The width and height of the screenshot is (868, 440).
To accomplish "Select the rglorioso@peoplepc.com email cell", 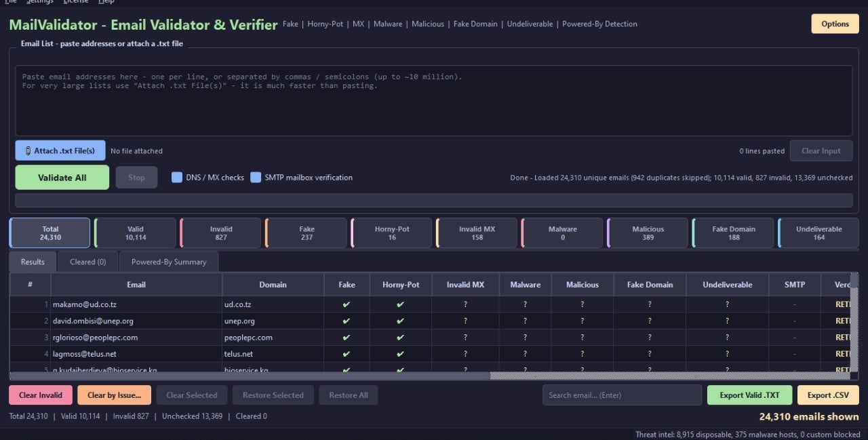I will (136, 337).
